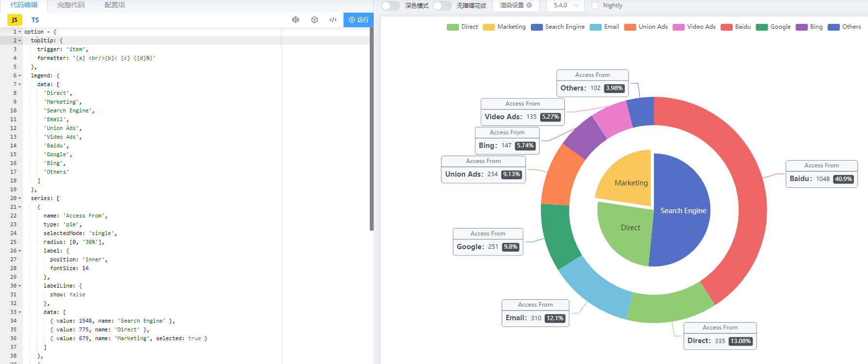Screen dimensions: 868x364
Task: Click the Search Engine 1548 data line
Action: pyautogui.click(x=112, y=321)
